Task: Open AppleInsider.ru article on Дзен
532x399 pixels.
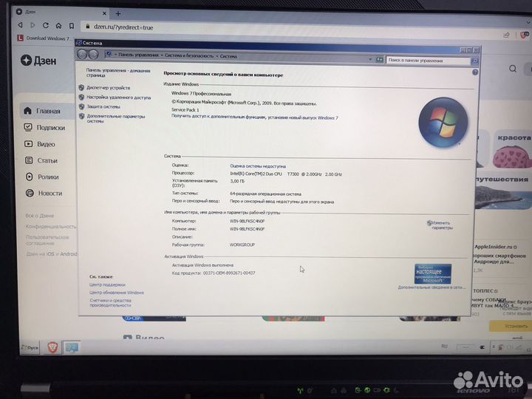Action: 500,254
